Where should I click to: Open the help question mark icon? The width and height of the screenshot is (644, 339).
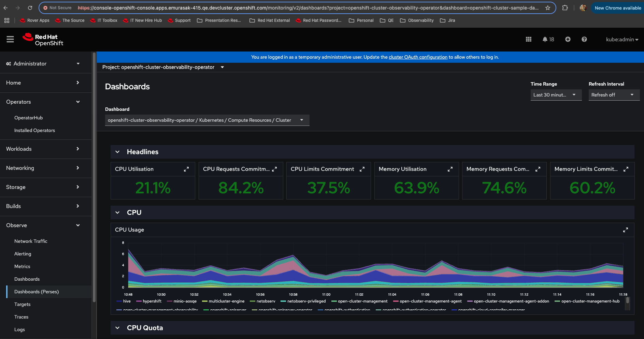point(584,40)
